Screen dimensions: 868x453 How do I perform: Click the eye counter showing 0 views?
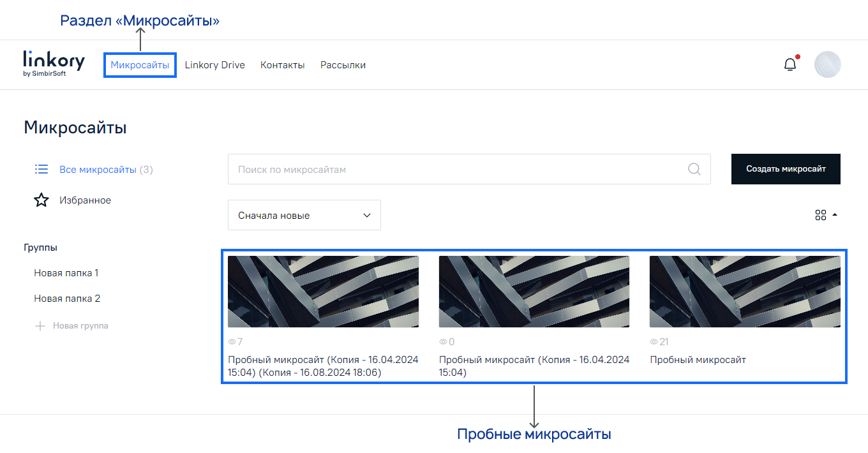442,342
